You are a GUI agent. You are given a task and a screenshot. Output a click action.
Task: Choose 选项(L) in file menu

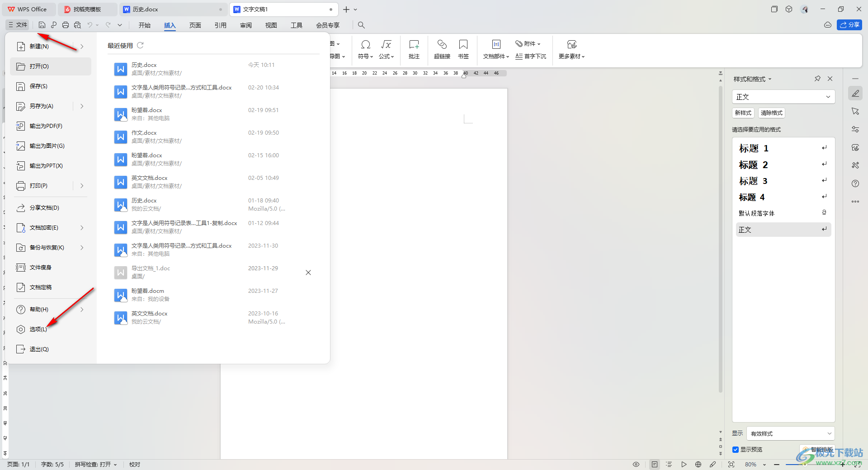point(51,329)
